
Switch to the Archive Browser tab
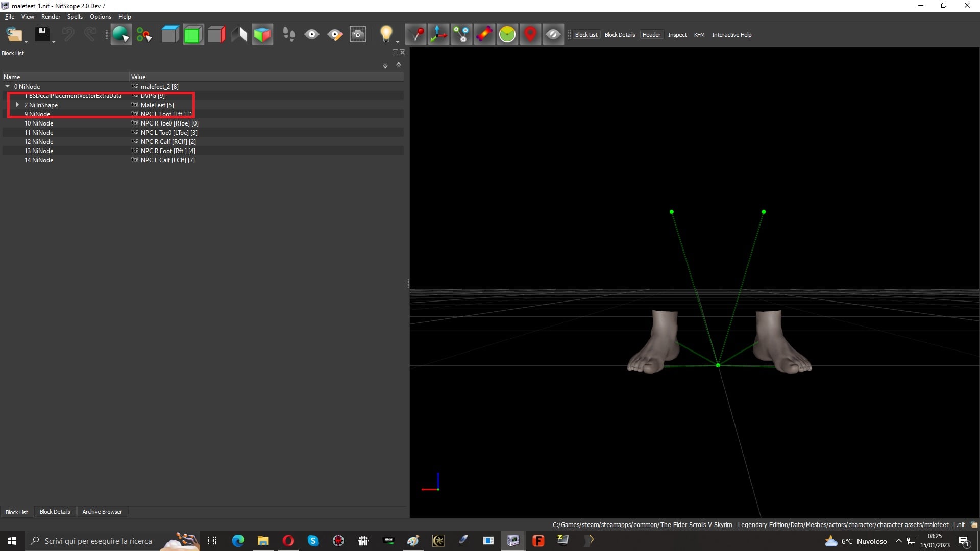102,512
